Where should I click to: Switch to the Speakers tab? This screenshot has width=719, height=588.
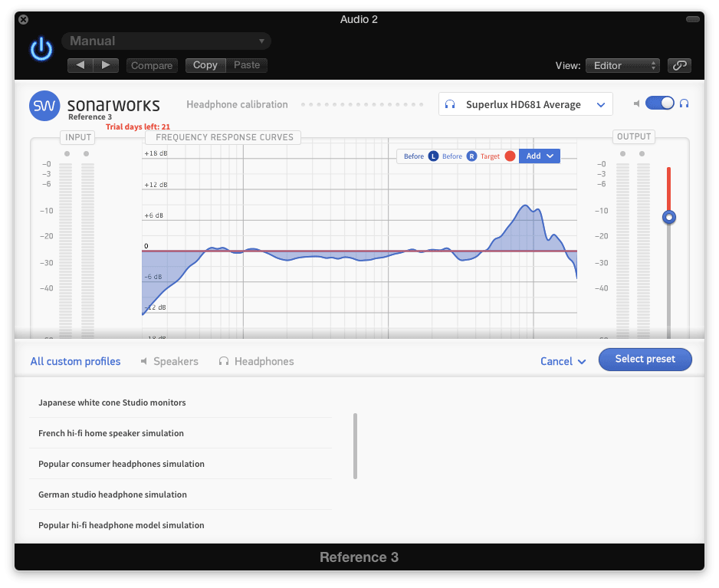169,361
